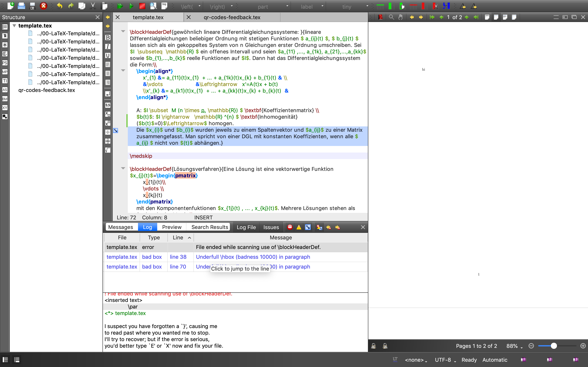
Task: Click the Bold formatting icon in editor sidebar
Action: 108,38
